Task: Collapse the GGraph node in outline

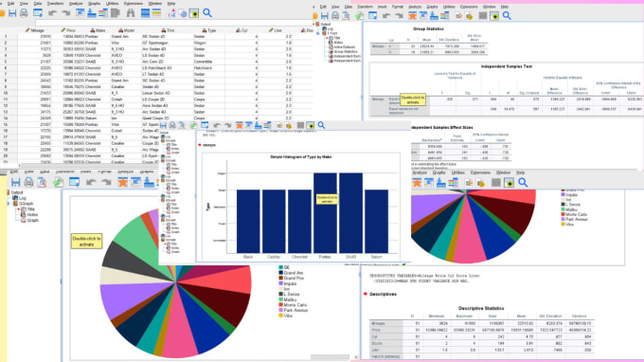Action: coord(9,204)
